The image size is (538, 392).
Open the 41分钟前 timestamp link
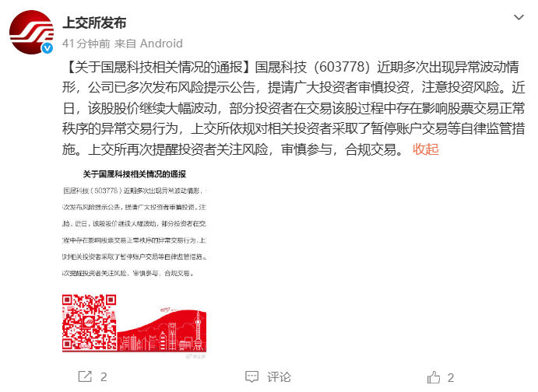pos(86,44)
